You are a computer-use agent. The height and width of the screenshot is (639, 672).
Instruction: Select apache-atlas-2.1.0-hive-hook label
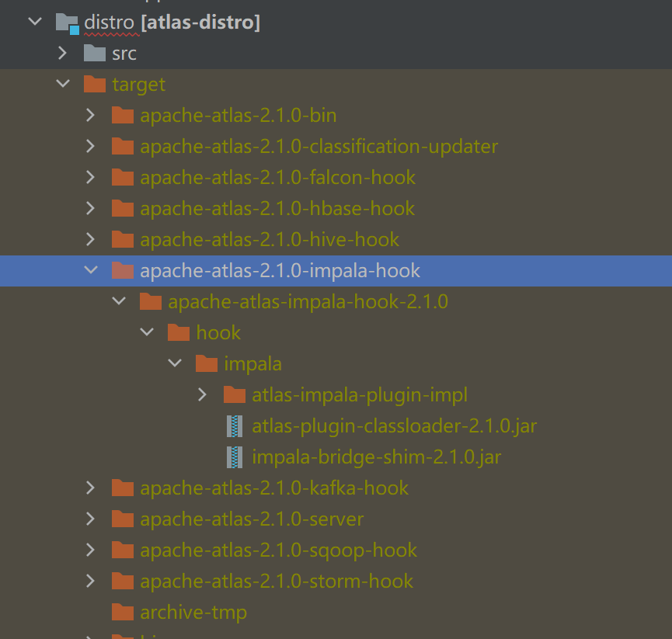coord(270,240)
